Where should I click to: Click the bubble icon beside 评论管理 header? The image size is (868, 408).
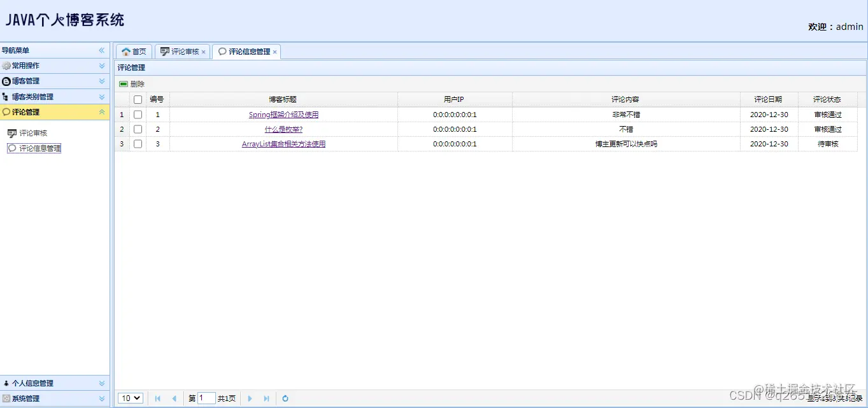point(6,112)
